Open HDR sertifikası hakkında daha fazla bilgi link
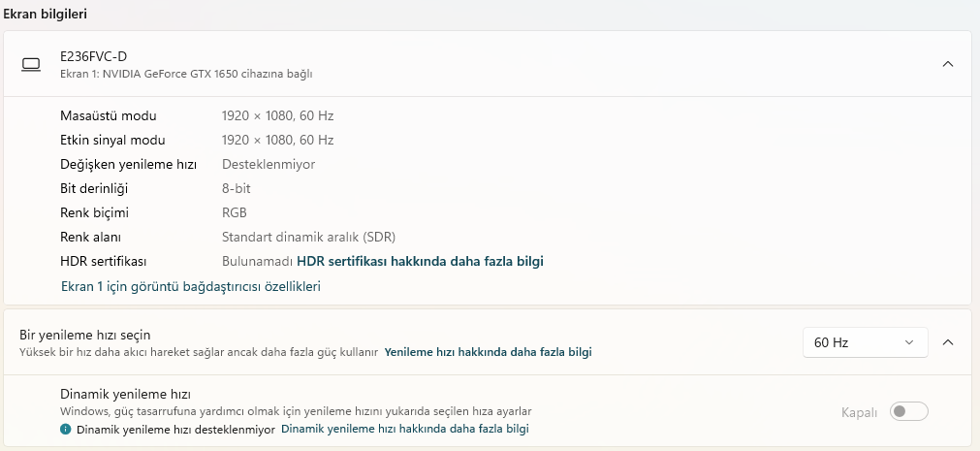Viewport: 980px width, 451px height. click(420, 262)
